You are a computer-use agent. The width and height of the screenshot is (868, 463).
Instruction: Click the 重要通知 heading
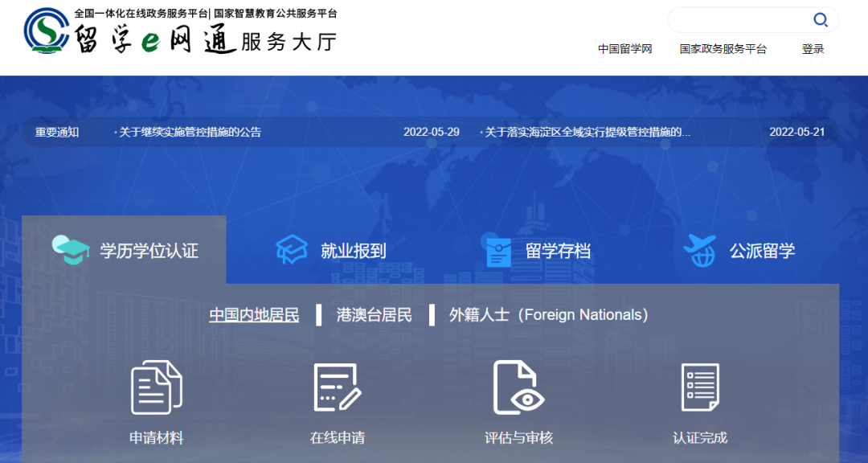(57, 133)
